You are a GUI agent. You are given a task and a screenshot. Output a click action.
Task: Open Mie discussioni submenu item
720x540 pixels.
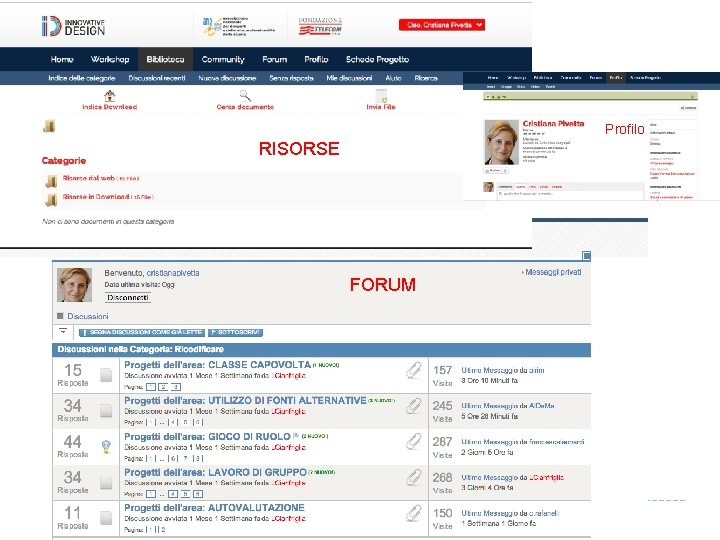point(349,78)
